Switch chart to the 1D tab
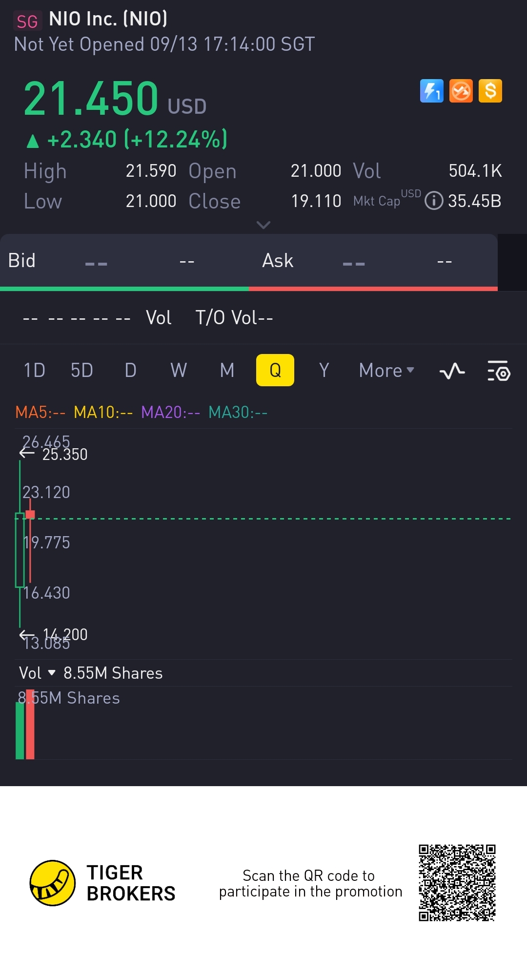Screen dimensions: 527x980 34,371
